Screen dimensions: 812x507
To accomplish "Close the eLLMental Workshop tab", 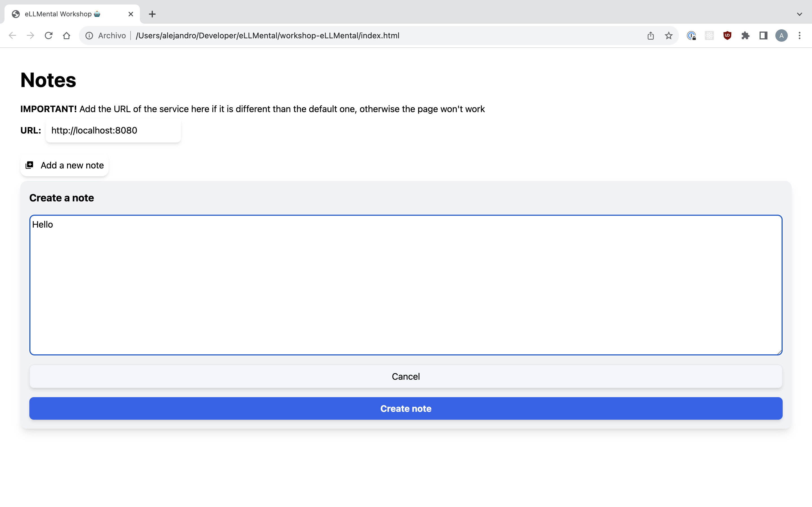I will (131, 14).
